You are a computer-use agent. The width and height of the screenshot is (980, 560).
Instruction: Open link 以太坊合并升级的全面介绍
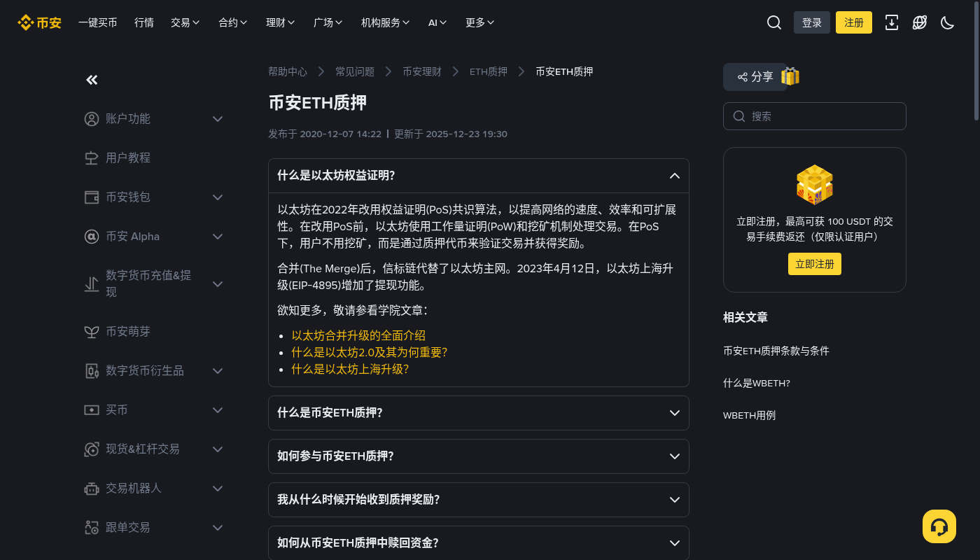(358, 335)
